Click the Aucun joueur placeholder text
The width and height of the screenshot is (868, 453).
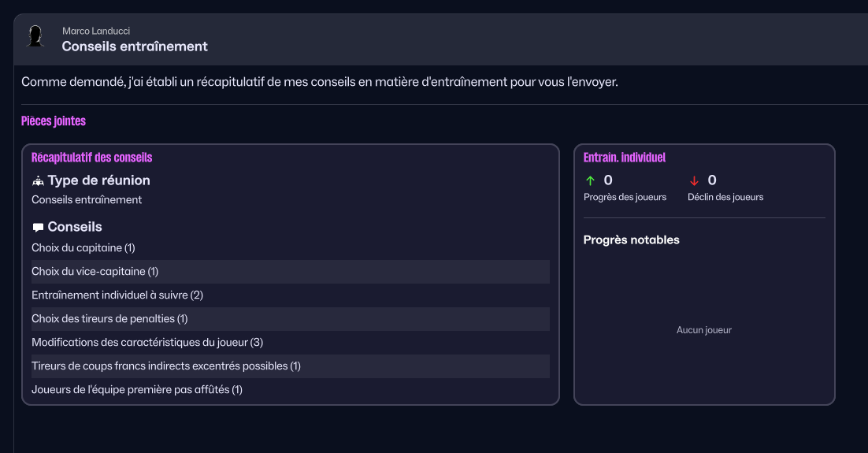(x=703, y=330)
